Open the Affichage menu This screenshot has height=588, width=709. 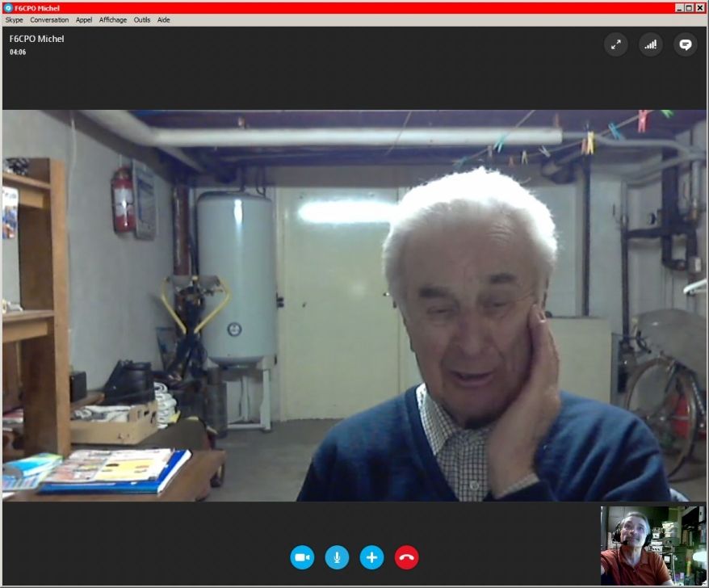[x=113, y=20]
